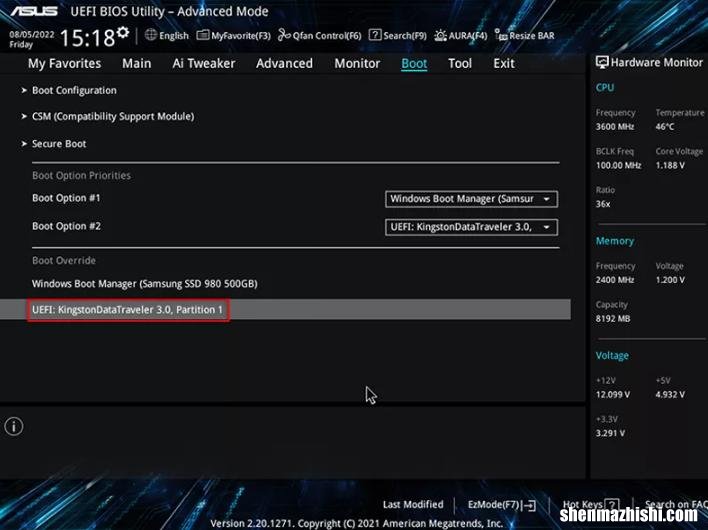This screenshot has height=530, width=708.
Task: Open the Boot Option #2 dropdown
Action: click(x=471, y=227)
